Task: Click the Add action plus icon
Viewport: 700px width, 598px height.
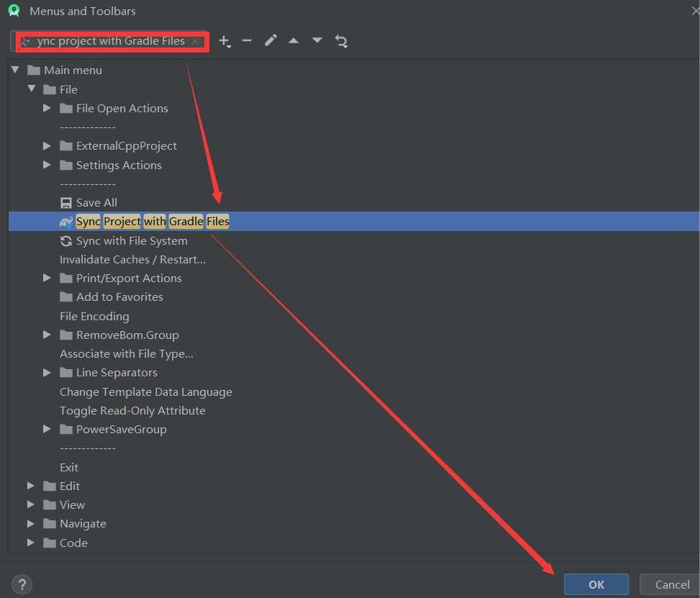Action: [x=224, y=42]
